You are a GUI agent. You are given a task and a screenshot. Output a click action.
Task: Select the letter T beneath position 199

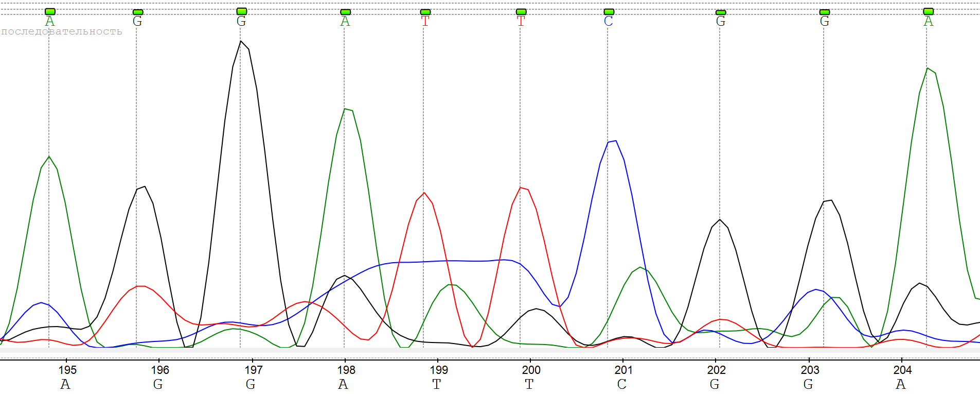click(436, 384)
